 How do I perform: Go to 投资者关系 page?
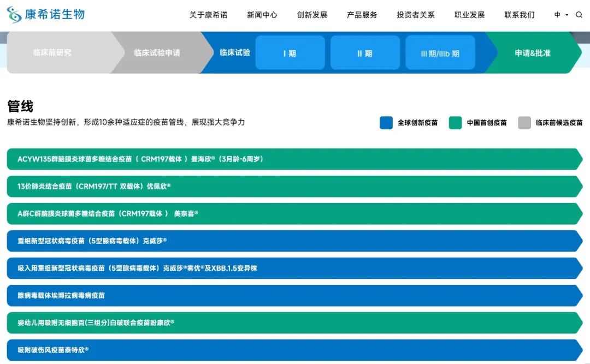pyautogui.click(x=416, y=15)
